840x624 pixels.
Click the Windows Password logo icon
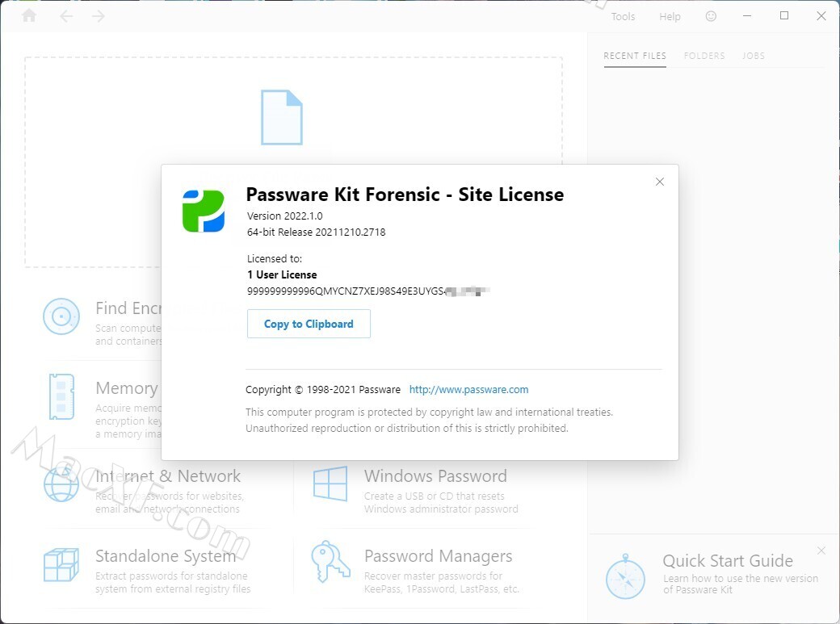coord(330,484)
